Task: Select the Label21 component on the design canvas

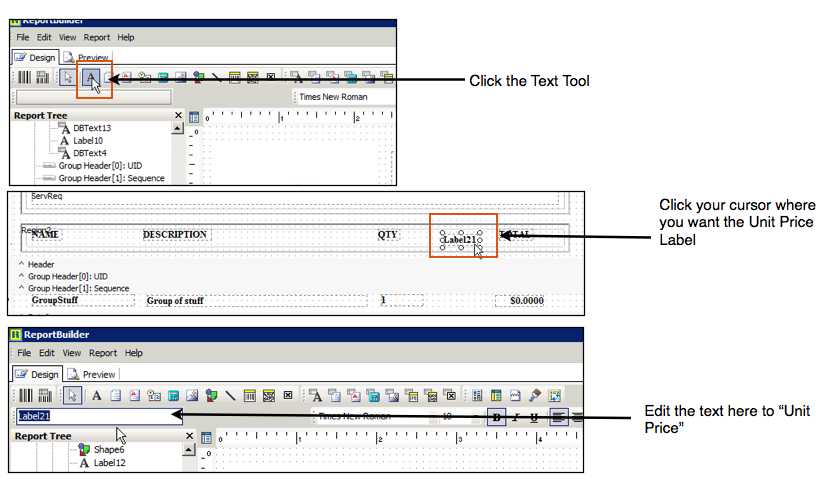Action: (460, 240)
